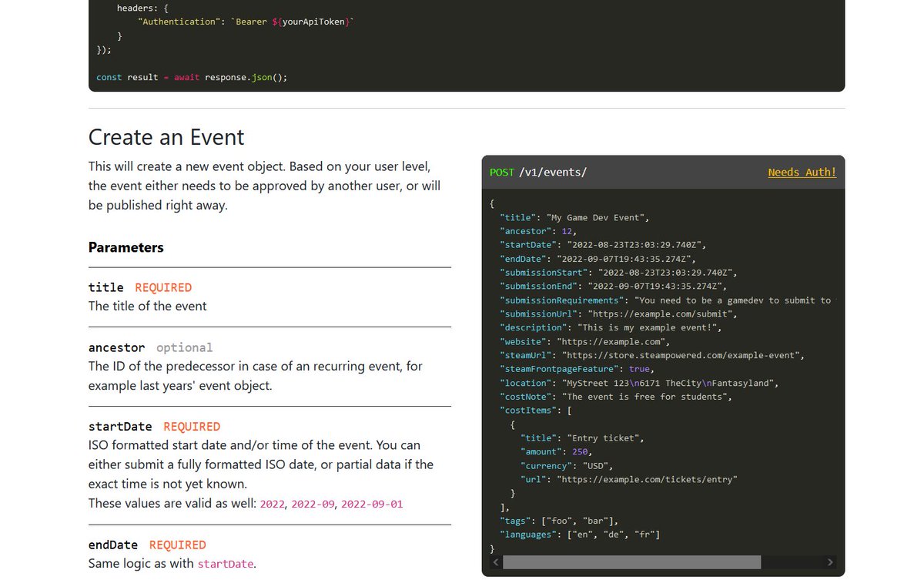
Task: Click "The title of the event" description
Action: pos(148,306)
